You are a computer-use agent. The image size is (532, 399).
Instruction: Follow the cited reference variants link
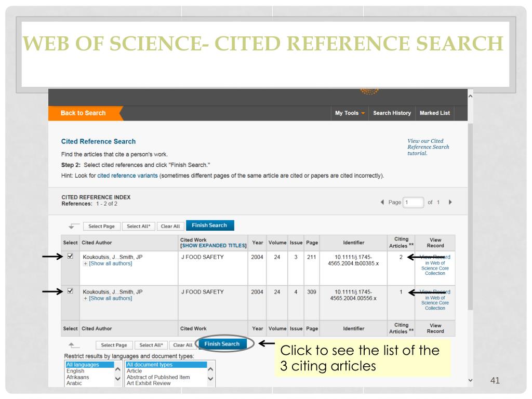point(127,176)
